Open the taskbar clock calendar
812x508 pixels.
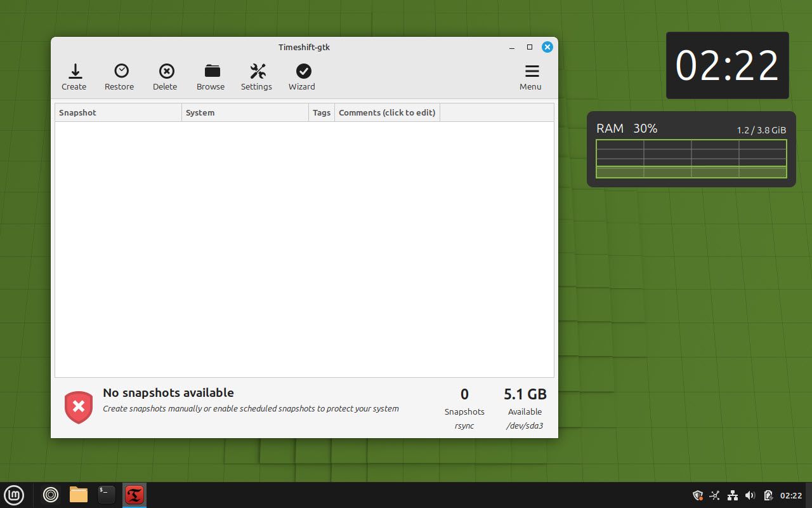[791, 495]
